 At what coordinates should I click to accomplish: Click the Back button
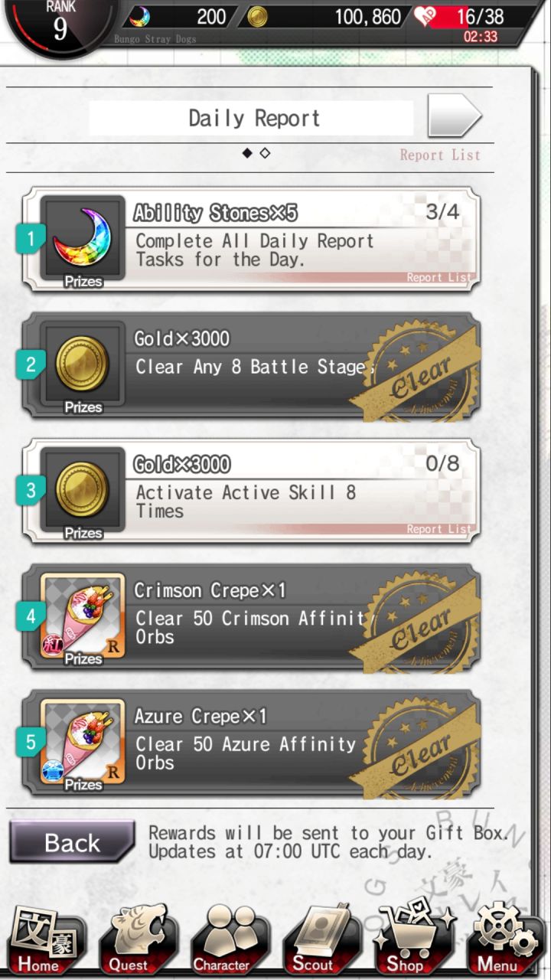coord(72,842)
